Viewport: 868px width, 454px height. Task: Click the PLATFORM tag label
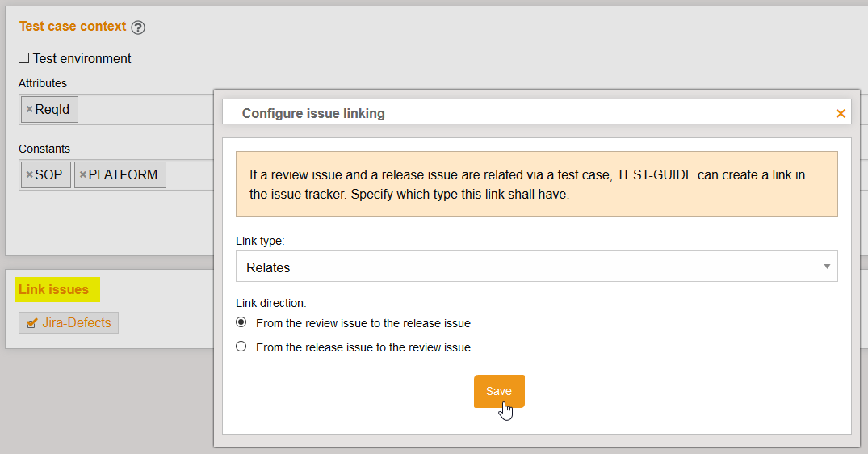[x=124, y=175]
